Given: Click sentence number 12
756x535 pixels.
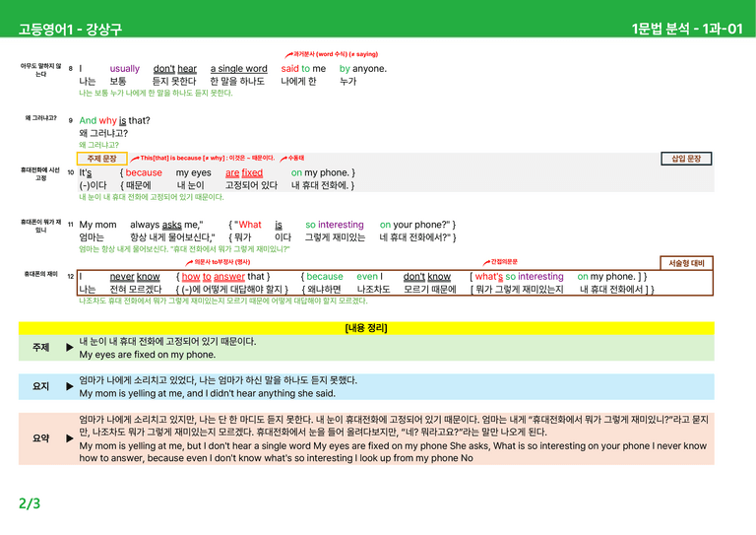Looking at the screenshot, I should [71, 277].
